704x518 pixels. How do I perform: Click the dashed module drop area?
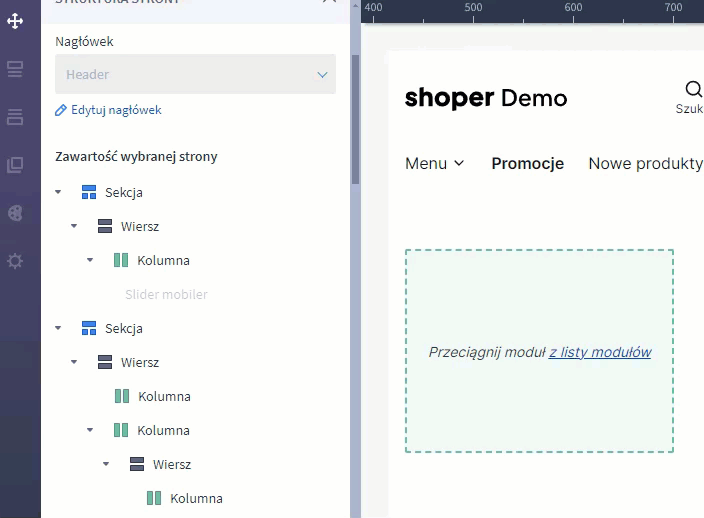click(x=539, y=351)
